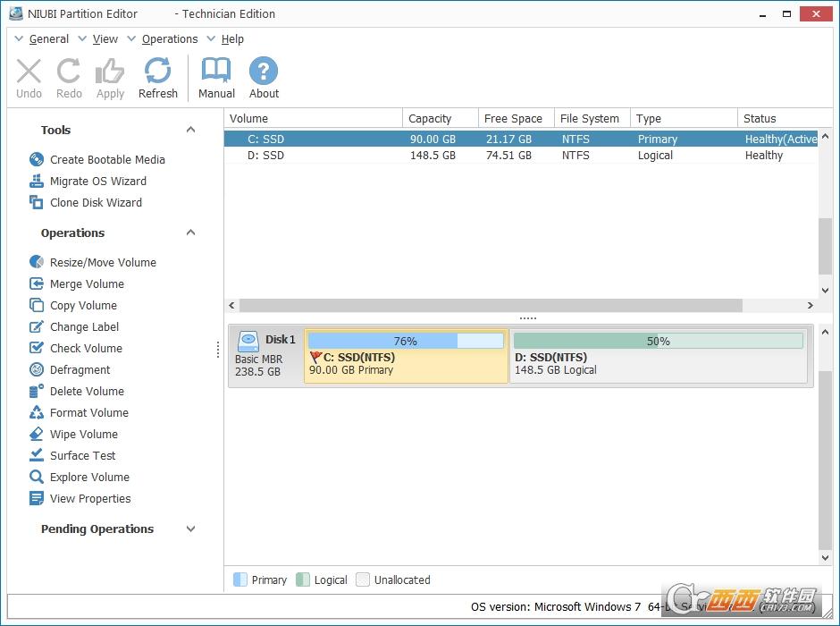Image resolution: width=840 pixels, height=626 pixels.
Task: Select Merge Volume operation
Action: click(x=77, y=284)
